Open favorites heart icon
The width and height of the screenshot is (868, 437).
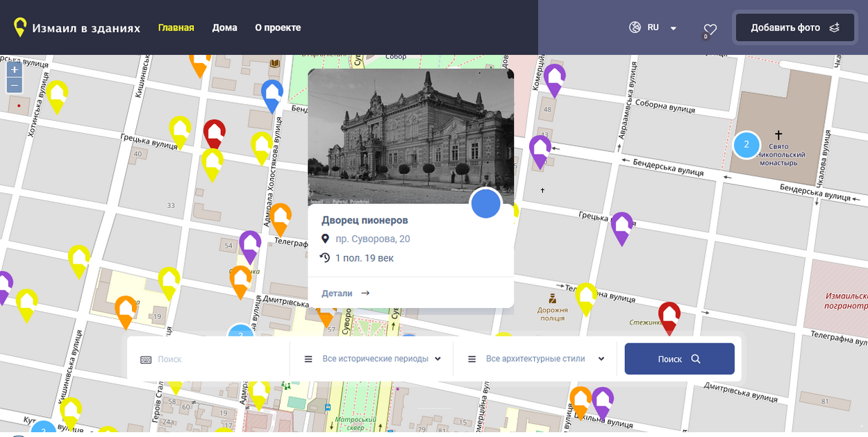point(710,29)
